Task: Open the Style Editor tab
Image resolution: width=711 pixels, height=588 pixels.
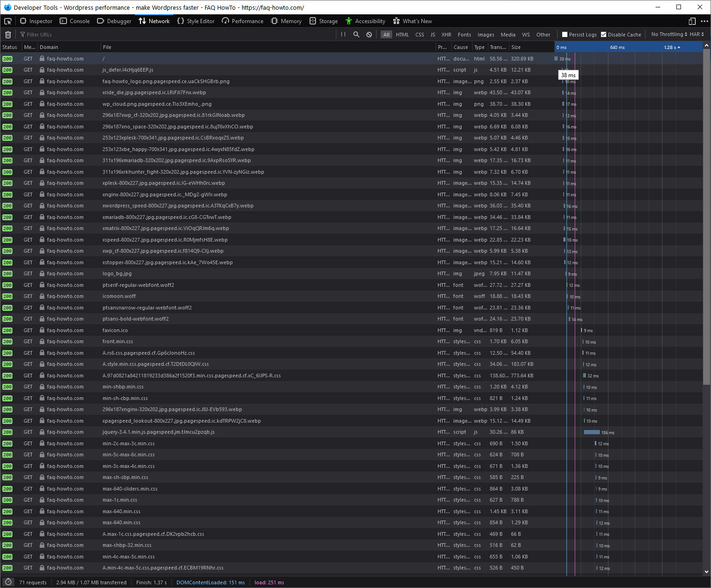Action: [x=196, y=21]
